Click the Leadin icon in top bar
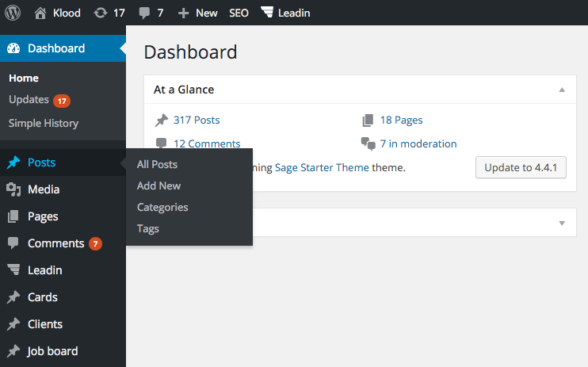This screenshot has width=588, height=367. tap(267, 13)
